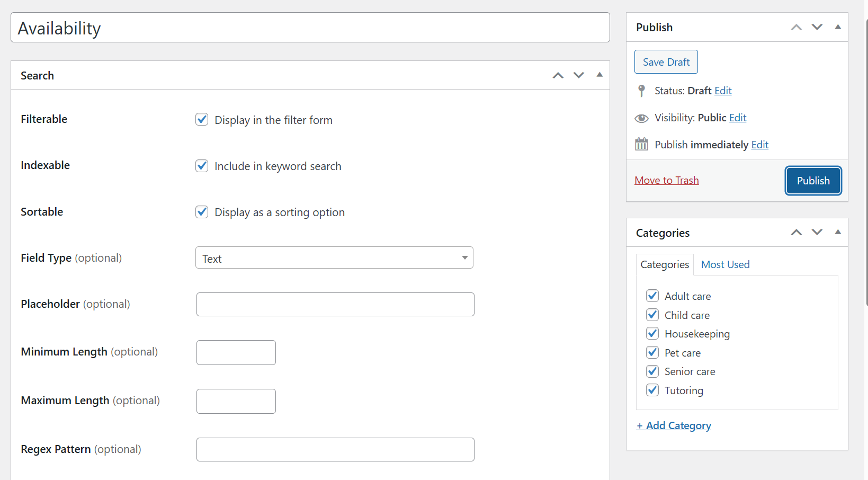The width and height of the screenshot is (868, 480).
Task: Select the Categories tab
Action: click(665, 264)
